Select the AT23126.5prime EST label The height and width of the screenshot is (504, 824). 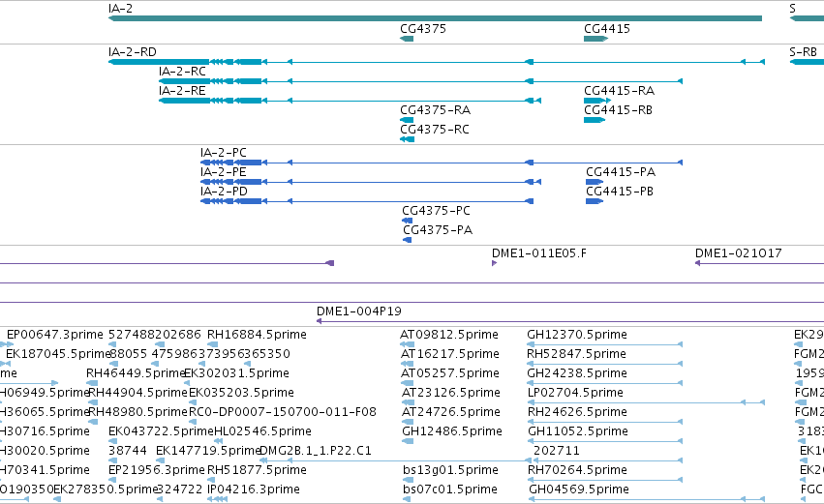tap(451, 393)
